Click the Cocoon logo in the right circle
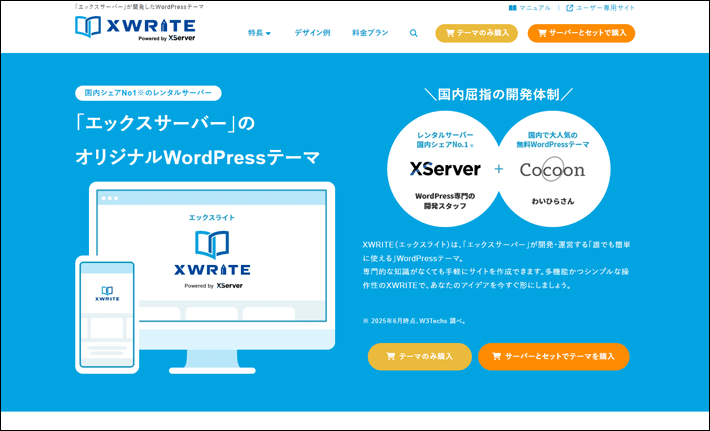Screen dimensions: 710x431 coord(552,169)
